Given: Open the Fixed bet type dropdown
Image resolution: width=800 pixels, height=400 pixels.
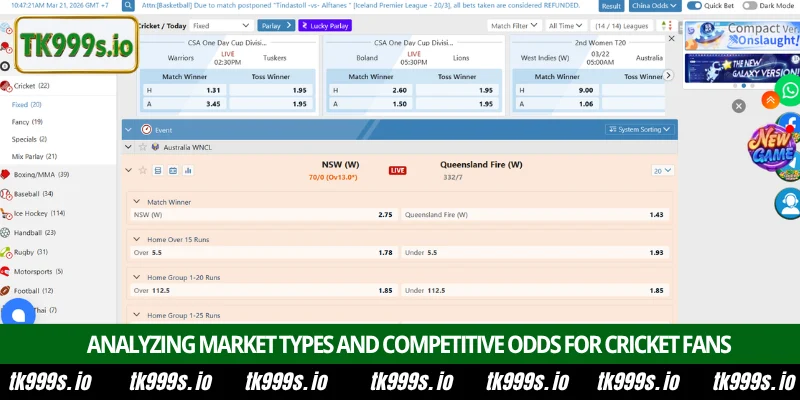Looking at the screenshot, I should pyautogui.click(x=221, y=26).
